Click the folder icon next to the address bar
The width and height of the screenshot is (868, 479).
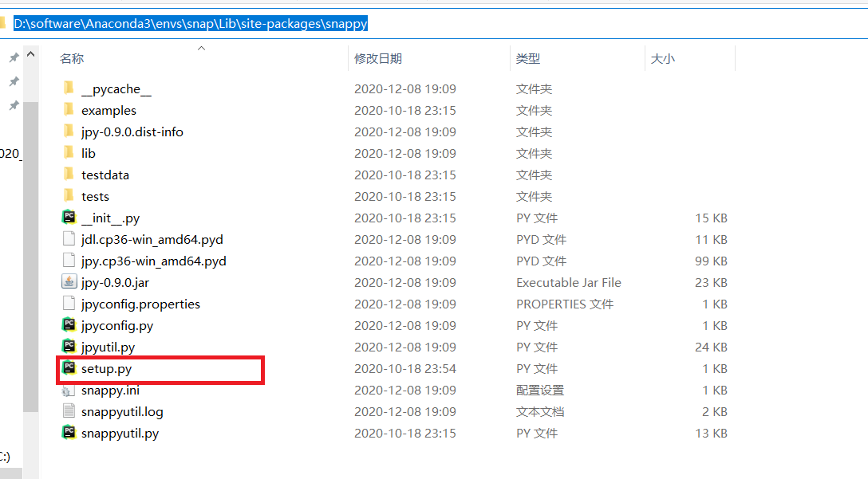[6, 23]
